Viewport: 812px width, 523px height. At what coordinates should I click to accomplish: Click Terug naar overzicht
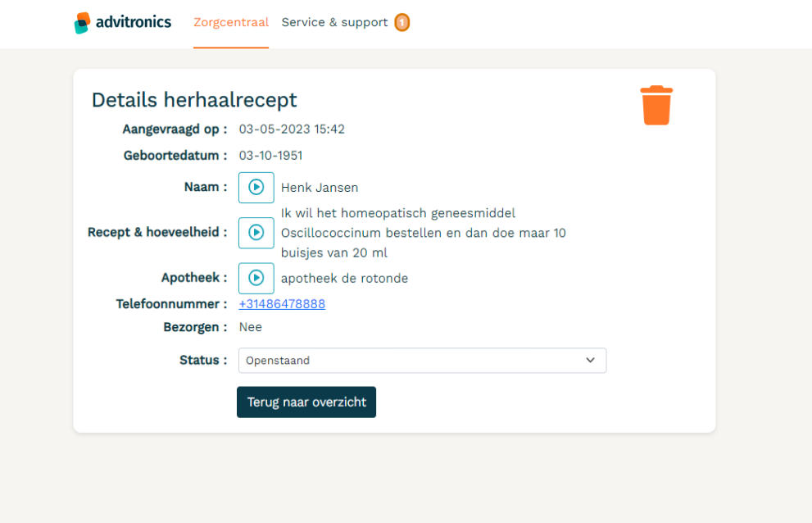coord(306,402)
